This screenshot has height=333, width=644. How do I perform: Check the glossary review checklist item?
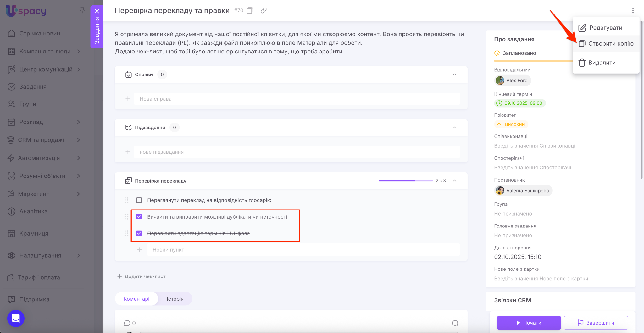139,200
